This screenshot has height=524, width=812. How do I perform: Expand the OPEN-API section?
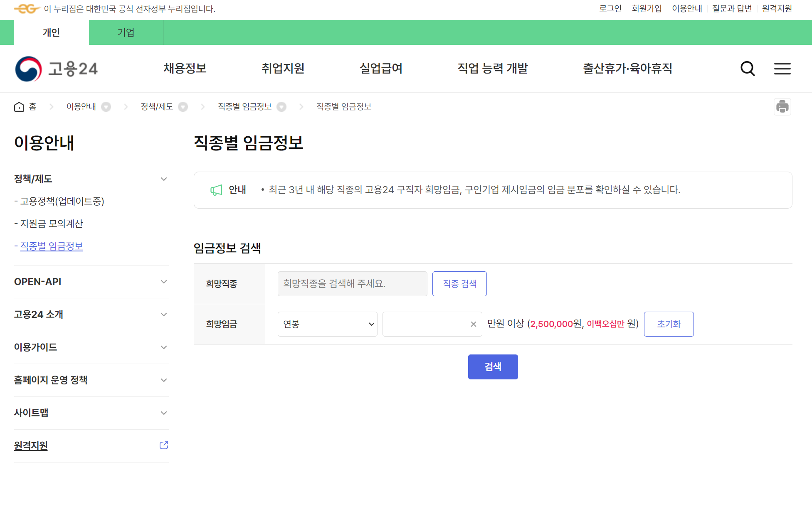click(x=164, y=282)
